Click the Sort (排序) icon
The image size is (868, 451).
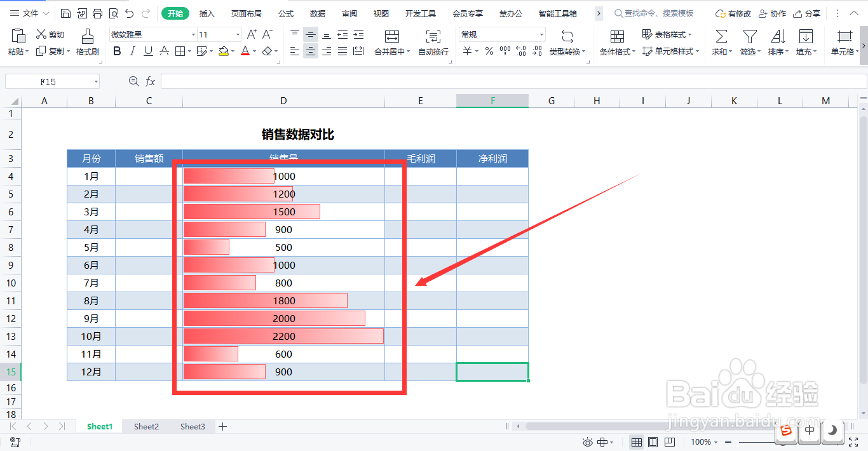[778, 36]
